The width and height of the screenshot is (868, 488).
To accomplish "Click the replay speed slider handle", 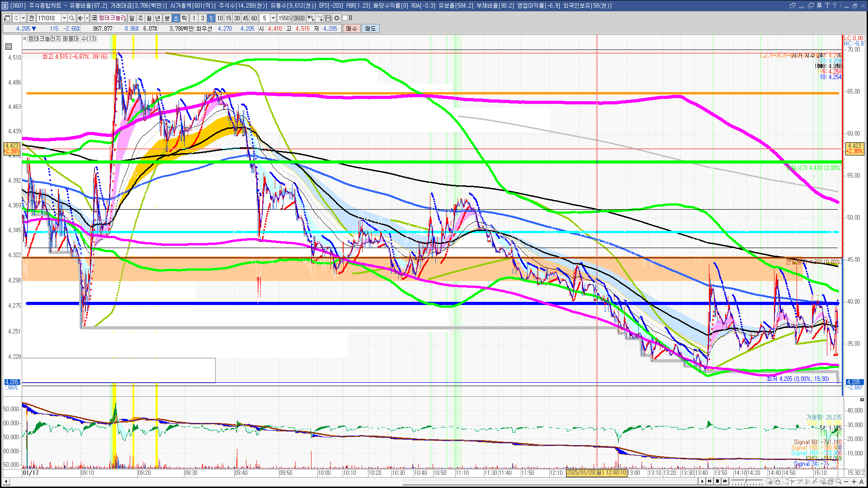I will click(745, 481).
